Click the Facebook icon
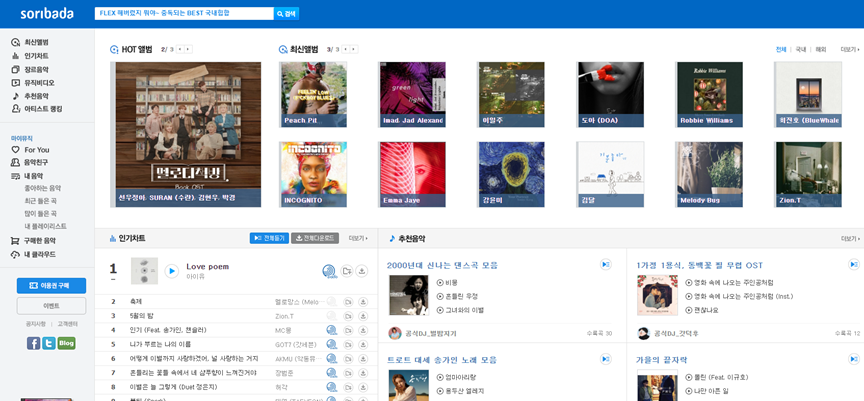 [x=34, y=343]
